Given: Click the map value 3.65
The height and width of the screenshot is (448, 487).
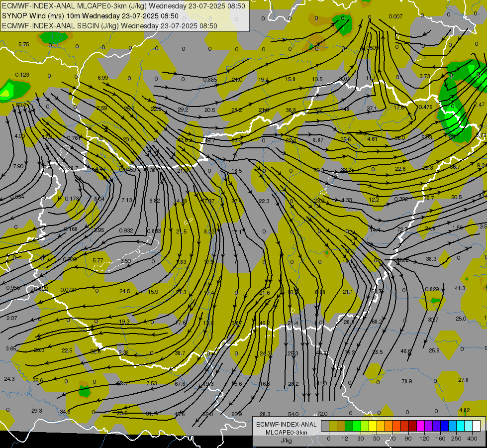Looking at the screenshot, I should pyautogui.click(x=11, y=348).
